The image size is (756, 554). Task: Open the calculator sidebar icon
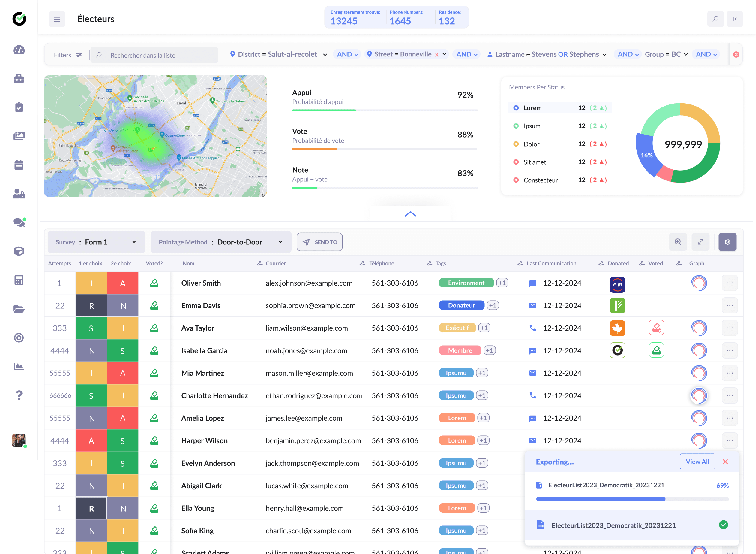19,280
